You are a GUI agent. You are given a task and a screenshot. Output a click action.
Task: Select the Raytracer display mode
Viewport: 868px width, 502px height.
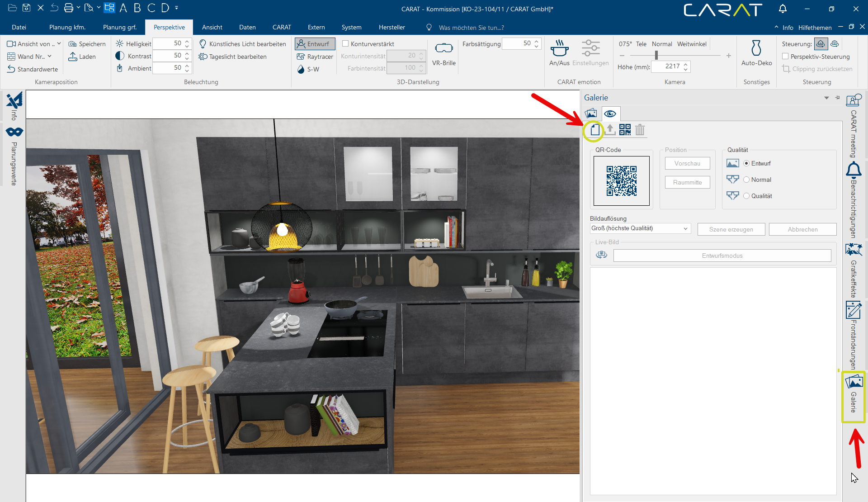click(x=315, y=57)
